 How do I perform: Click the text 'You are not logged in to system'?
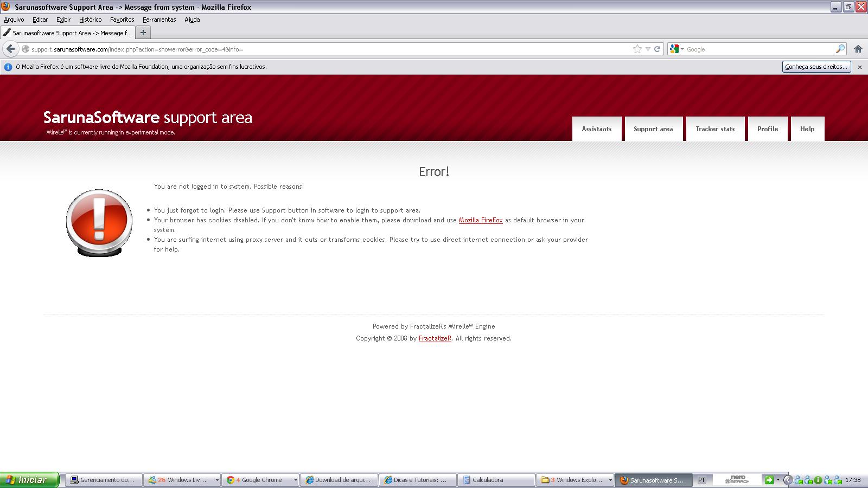(x=202, y=187)
